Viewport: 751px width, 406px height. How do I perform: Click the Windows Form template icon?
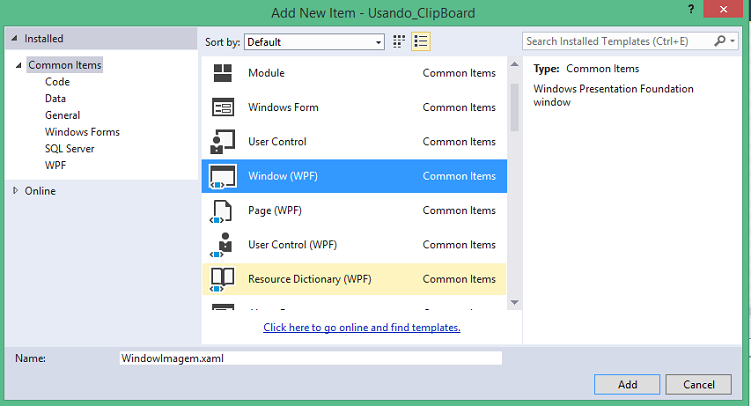pos(223,107)
